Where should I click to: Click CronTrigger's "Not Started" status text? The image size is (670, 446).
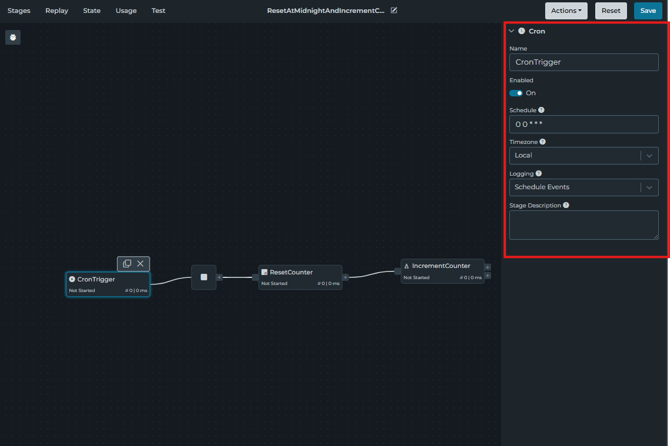[82, 290]
